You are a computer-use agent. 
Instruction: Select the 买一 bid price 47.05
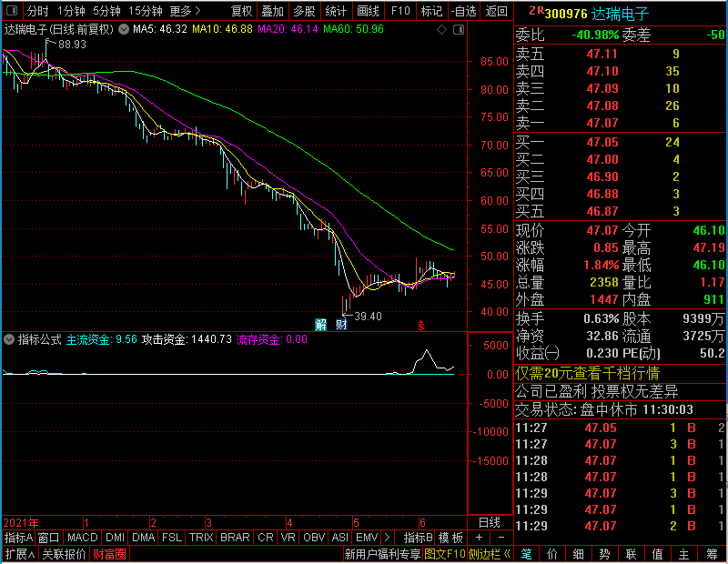(x=602, y=142)
